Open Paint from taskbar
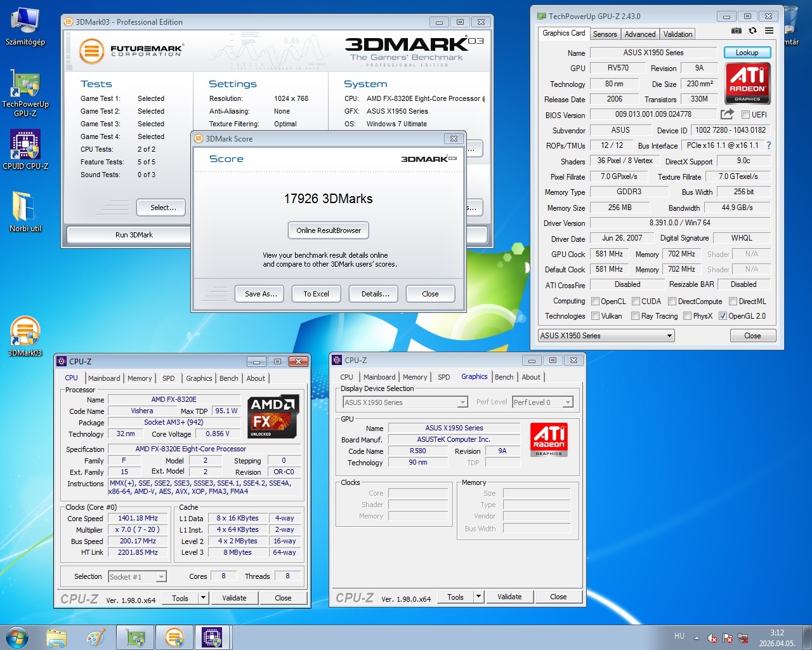Image resolution: width=812 pixels, height=650 pixels. click(x=96, y=637)
